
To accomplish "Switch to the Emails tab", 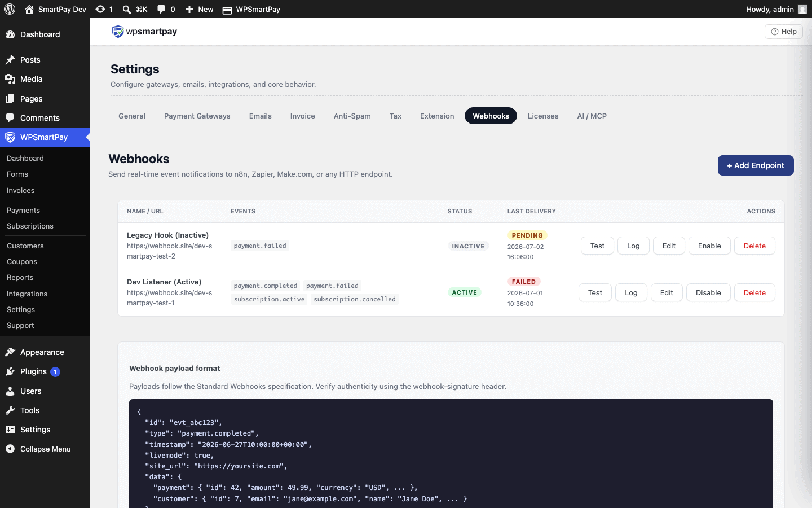I will point(261,116).
